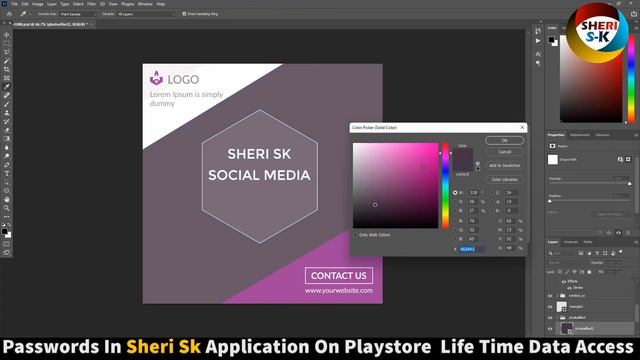Select the L lightness radio button in Lab

(492, 193)
